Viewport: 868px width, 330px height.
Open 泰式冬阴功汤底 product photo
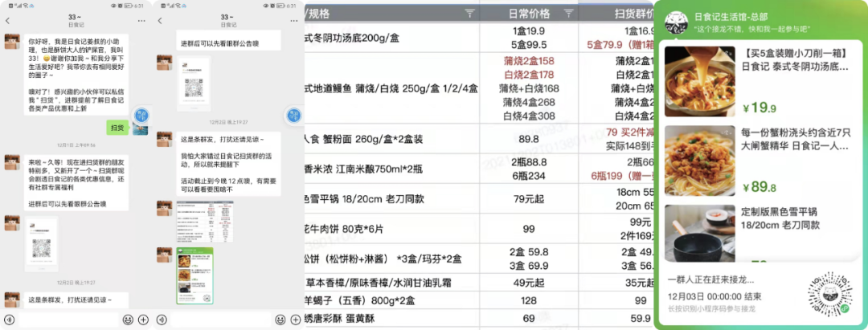pyautogui.click(x=700, y=81)
